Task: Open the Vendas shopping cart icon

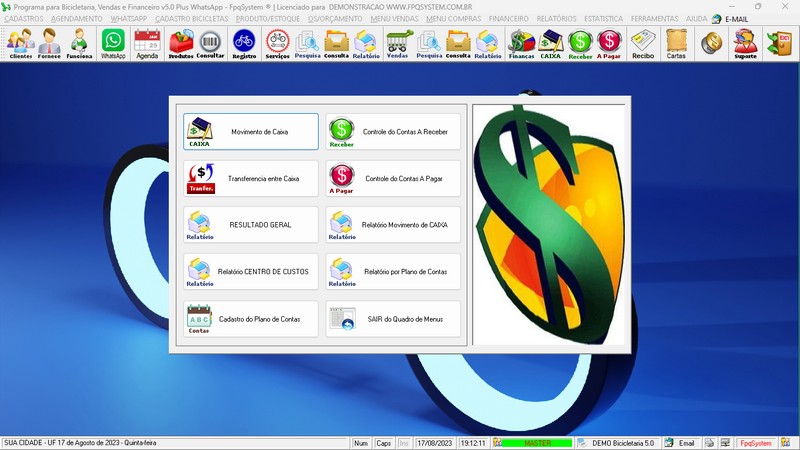Action: pyautogui.click(x=398, y=42)
